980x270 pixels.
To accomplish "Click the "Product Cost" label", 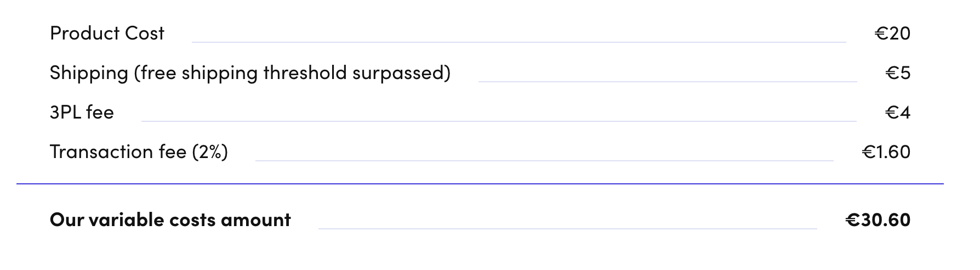I will 107,33.
